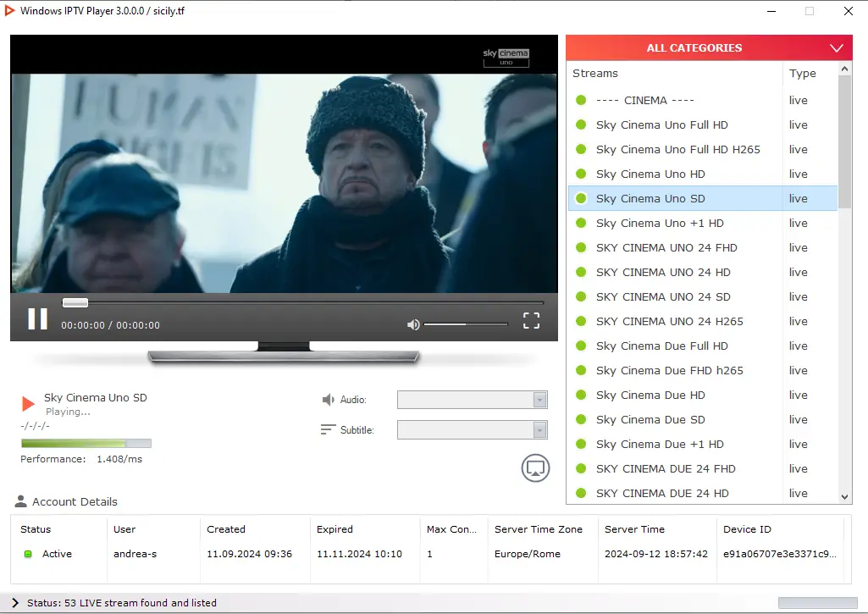Click the expiry date 11.11.2024 10:10
Viewport: 868px width, 614px height.
359,554
